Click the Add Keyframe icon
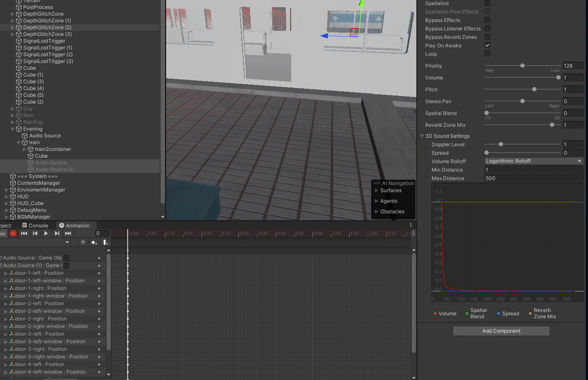The image size is (588, 380). (94, 242)
